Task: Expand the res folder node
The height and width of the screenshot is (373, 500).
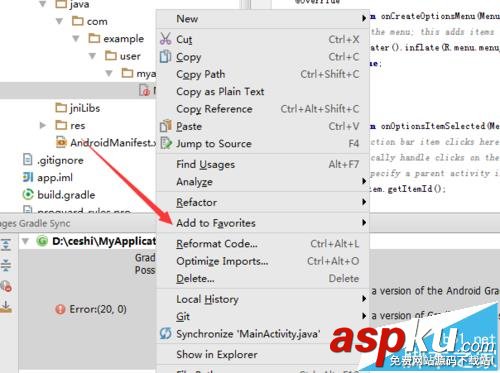Action: 43,125
